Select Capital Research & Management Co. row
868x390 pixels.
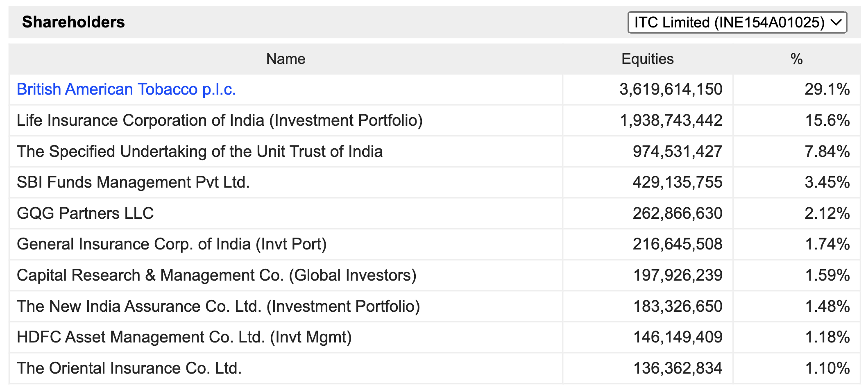(x=435, y=275)
